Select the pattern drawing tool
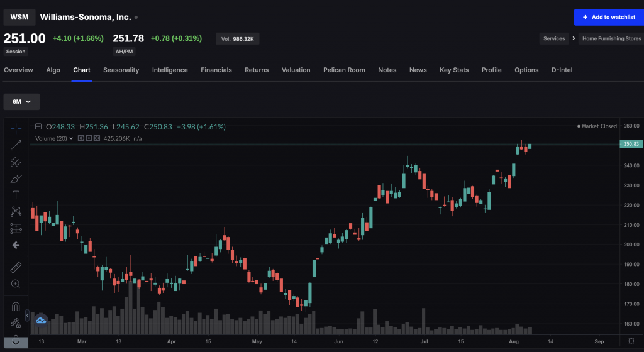The height and width of the screenshot is (352, 644). 16,212
